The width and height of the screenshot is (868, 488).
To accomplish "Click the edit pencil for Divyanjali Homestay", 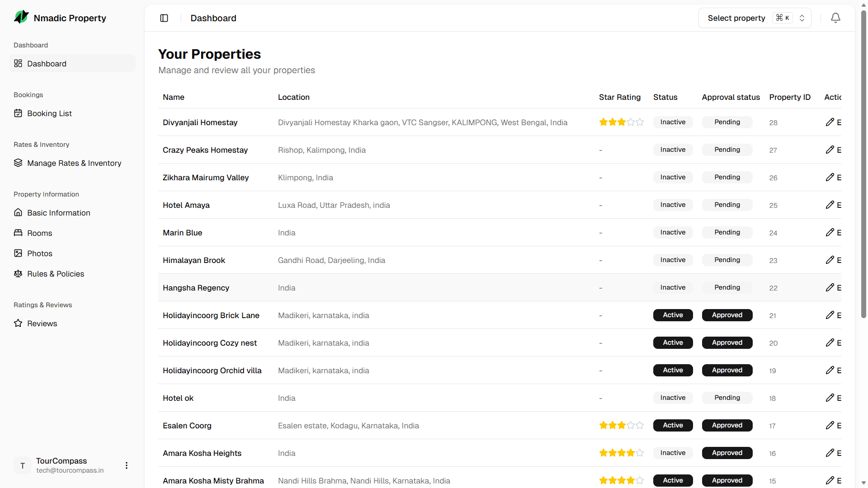I will tap(830, 122).
